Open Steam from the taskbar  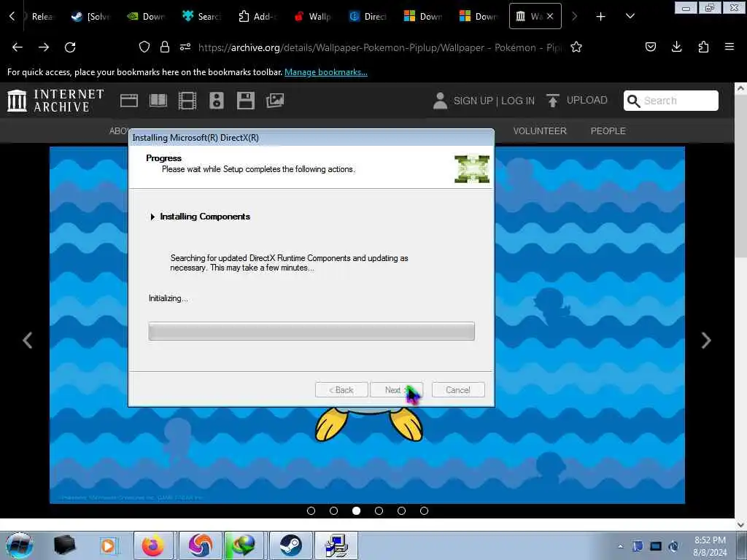(x=290, y=545)
